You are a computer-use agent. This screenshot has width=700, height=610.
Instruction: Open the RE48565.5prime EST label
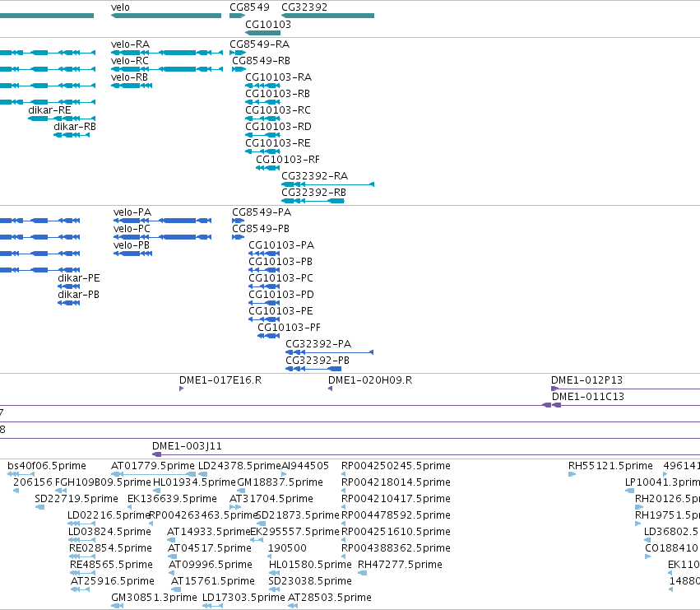pyautogui.click(x=111, y=565)
